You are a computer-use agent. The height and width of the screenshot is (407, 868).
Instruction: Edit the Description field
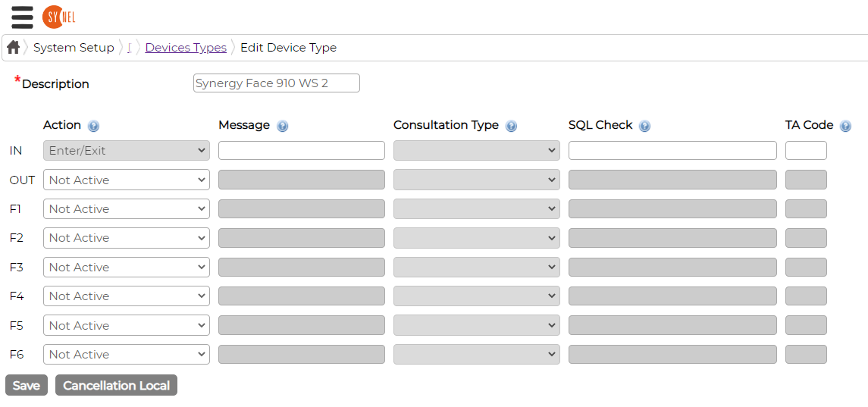(x=276, y=83)
